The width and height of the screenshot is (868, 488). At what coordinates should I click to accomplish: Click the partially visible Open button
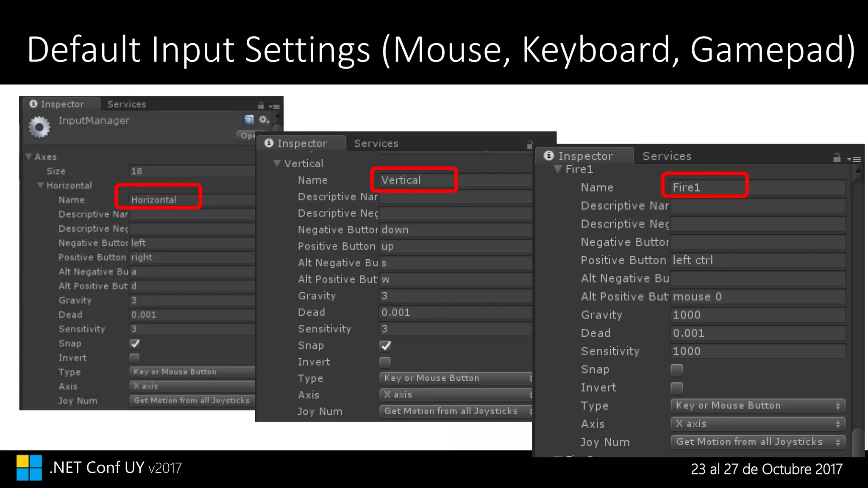(247, 136)
